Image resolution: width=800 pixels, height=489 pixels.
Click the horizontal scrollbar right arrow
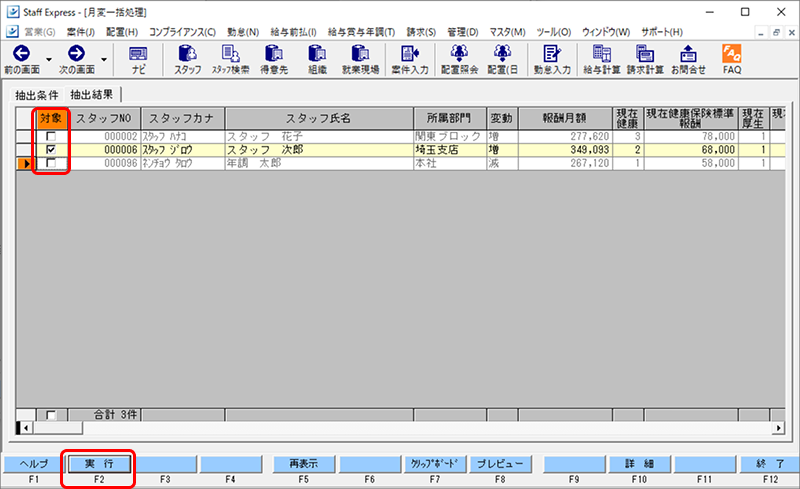[x=778, y=428]
